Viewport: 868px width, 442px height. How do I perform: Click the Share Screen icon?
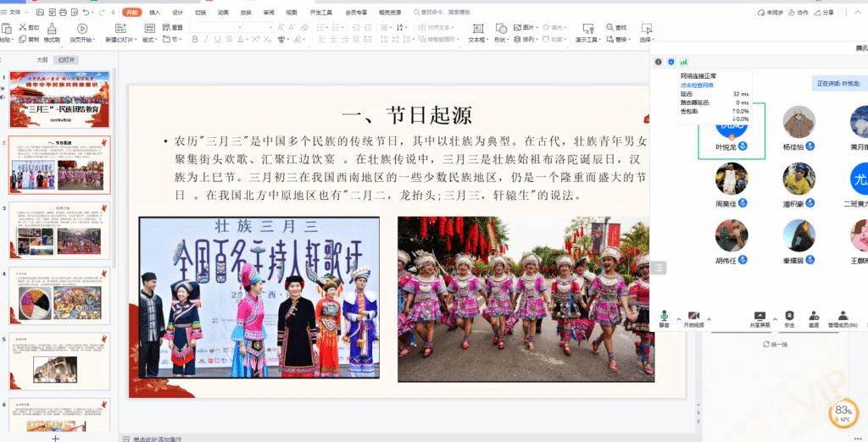click(759, 317)
